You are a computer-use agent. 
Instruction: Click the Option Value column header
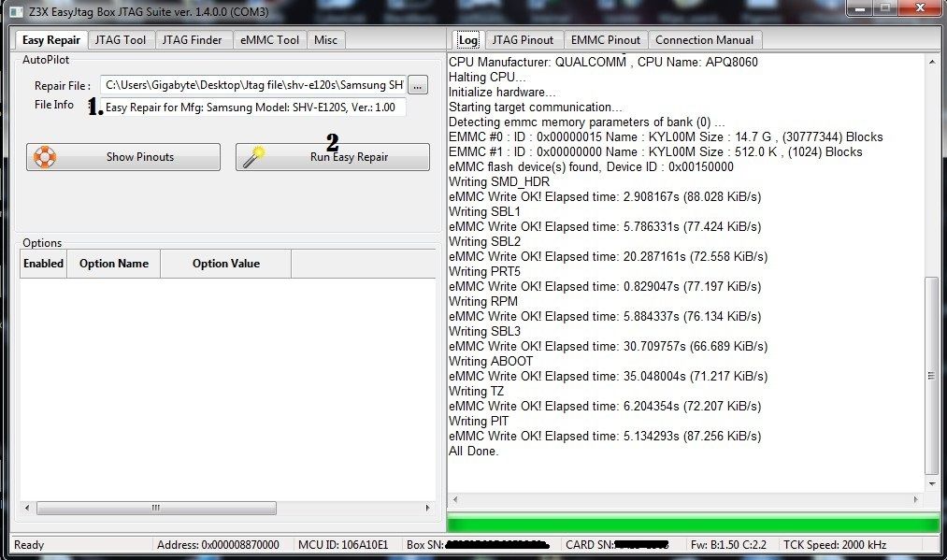(x=225, y=264)
